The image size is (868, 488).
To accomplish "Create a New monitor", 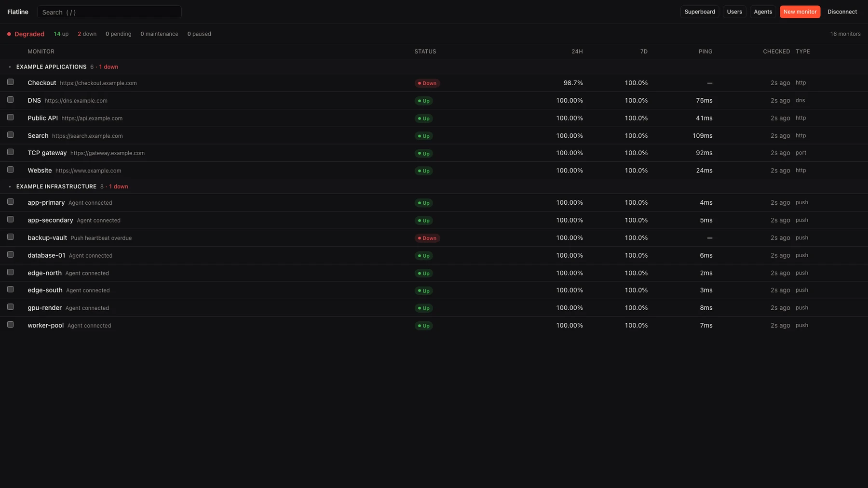I will click(x=800, y=12).
